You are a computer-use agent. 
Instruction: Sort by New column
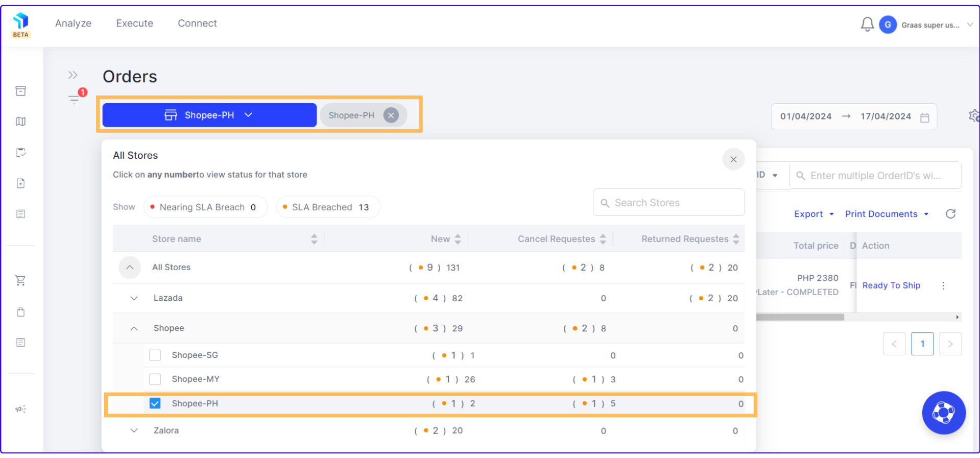(458, 239)
